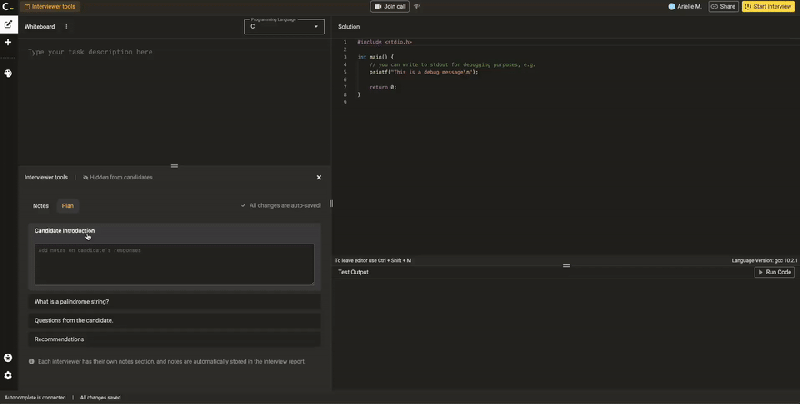Collapse the Candidate introduction section
The width and height of the screenshot is (800, 404).
tap(174, 231)
